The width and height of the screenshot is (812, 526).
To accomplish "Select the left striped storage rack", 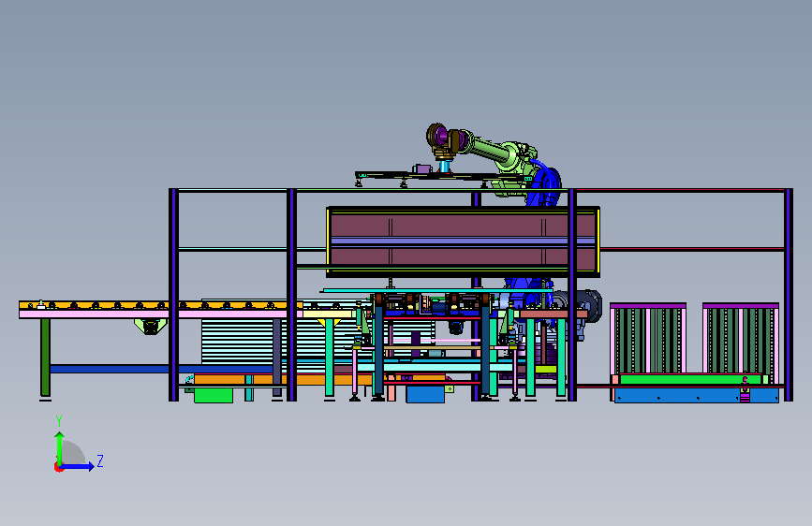I will (648, 339).
